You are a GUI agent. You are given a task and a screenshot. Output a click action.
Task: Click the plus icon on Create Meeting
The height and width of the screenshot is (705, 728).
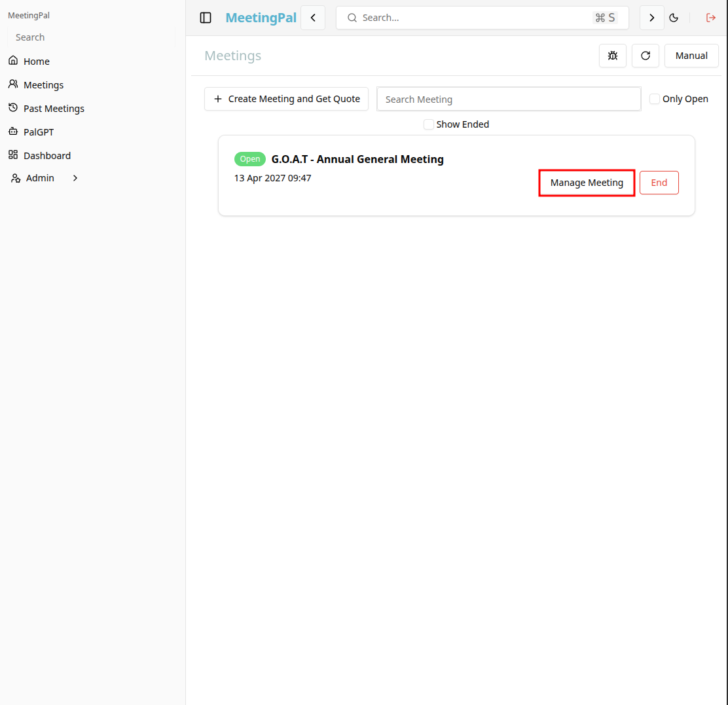click(x=218, y=99)
